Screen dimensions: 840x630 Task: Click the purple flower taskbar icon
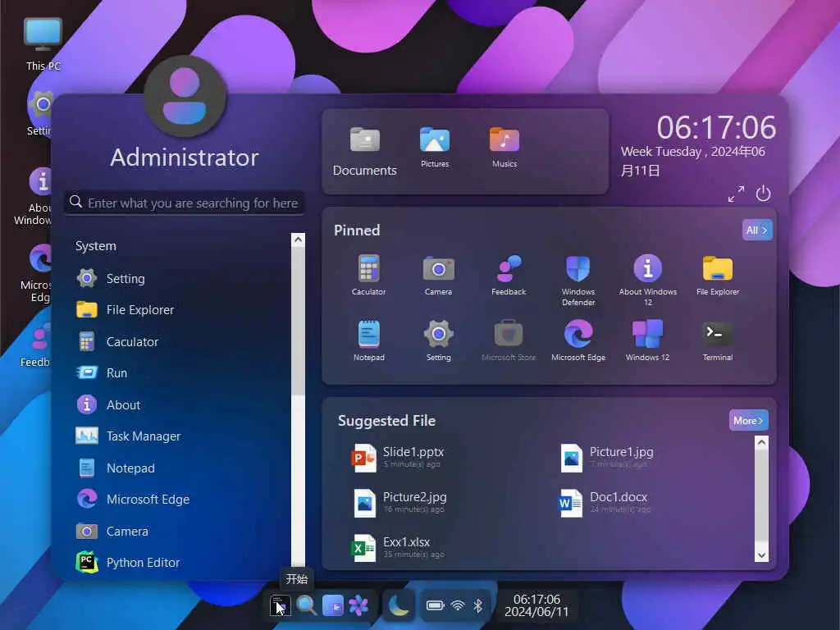[x=358, y=606]
